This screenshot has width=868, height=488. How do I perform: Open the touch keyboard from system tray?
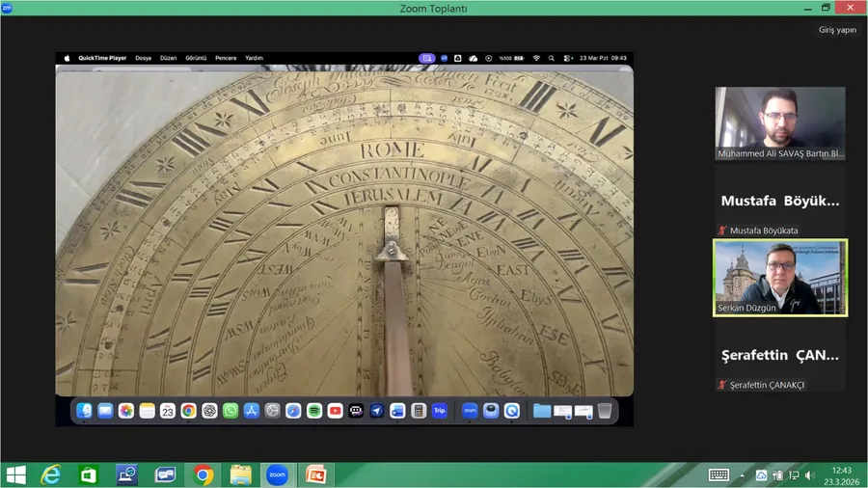click(x=719, y=474)
